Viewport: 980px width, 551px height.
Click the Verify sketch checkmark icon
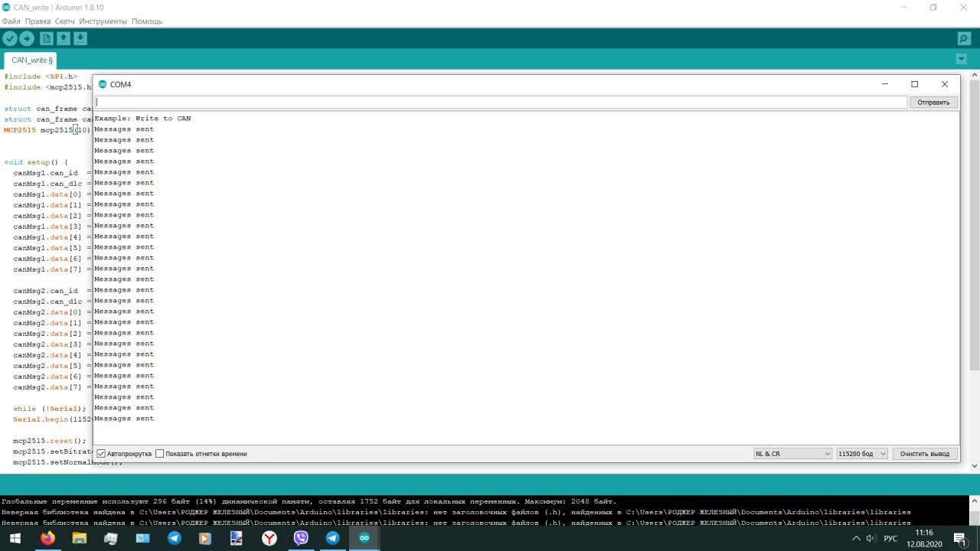[9, 38]
